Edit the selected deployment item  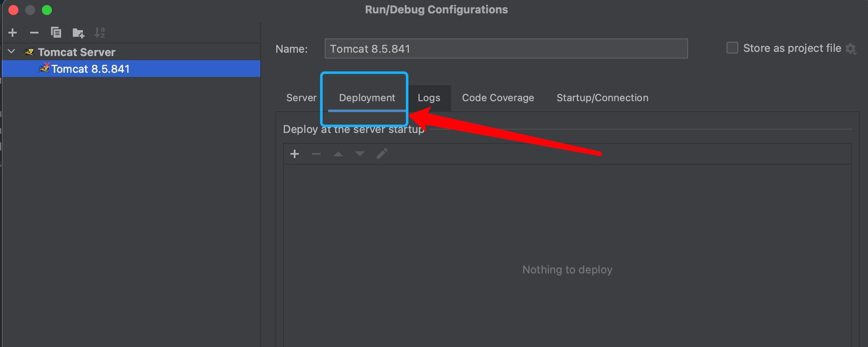click(x=382, y=153)
